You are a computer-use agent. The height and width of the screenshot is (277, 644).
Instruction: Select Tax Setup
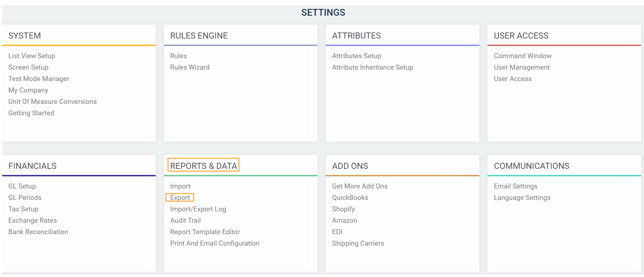(x=24, y=209)
